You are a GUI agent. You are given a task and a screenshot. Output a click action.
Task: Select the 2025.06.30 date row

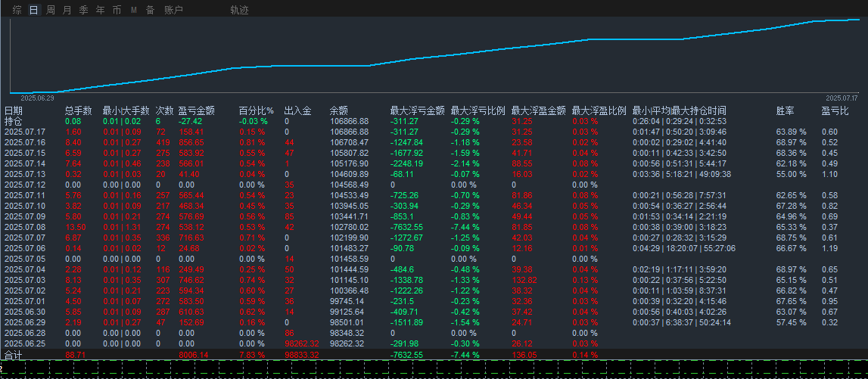pyautogui.click(x=24, y=311)
